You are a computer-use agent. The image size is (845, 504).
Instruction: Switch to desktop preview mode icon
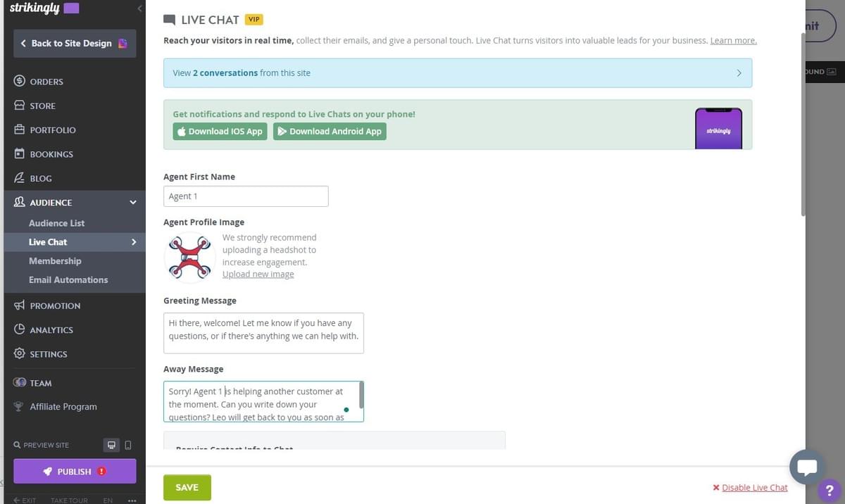(111, 445)
